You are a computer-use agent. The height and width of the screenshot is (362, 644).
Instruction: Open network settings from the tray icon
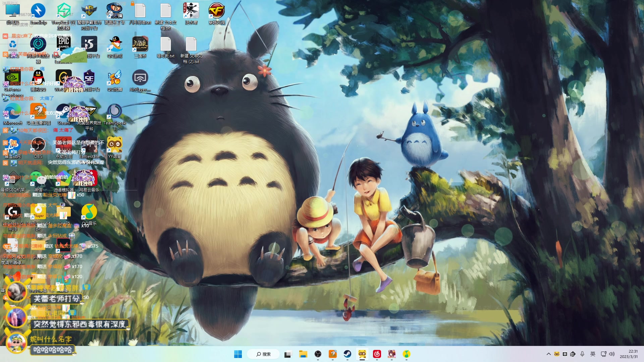[603, 354]
